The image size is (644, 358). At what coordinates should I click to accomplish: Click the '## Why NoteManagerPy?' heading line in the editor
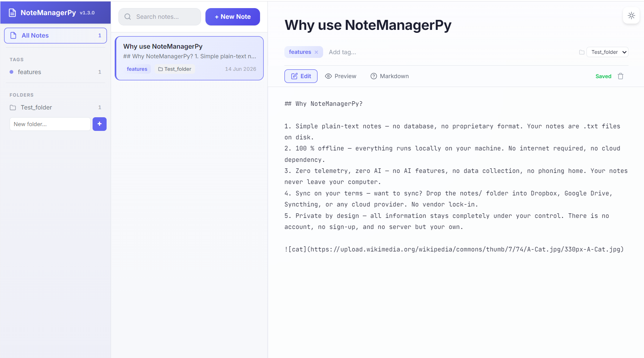coord(323,104)
